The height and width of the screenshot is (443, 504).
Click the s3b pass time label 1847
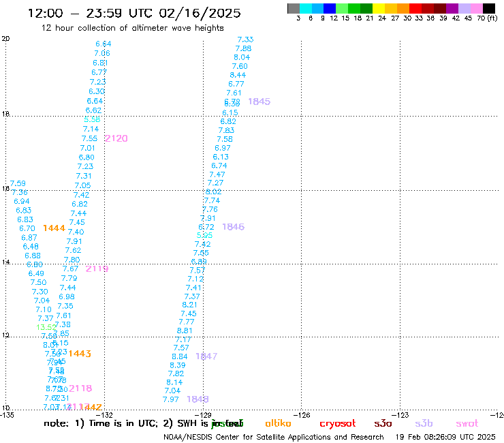206,356
